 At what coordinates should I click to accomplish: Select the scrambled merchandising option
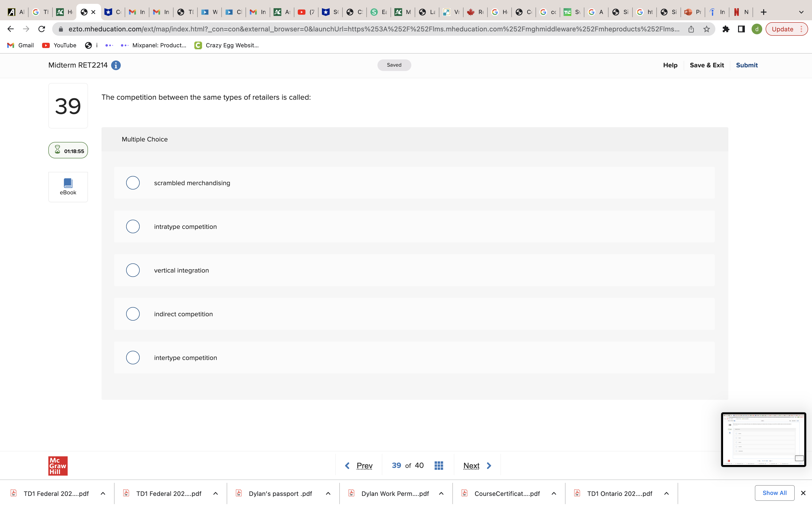coord(133,183)
